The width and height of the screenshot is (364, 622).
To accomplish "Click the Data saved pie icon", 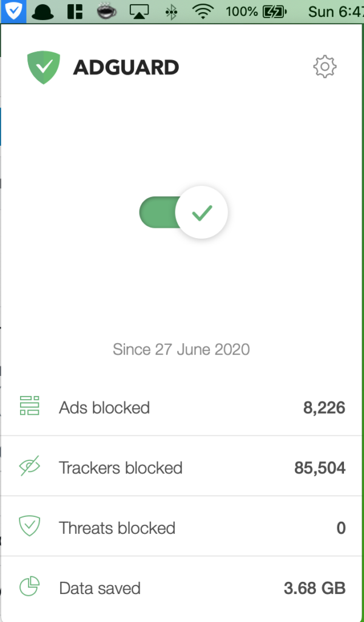I will [x=30, y=586].
